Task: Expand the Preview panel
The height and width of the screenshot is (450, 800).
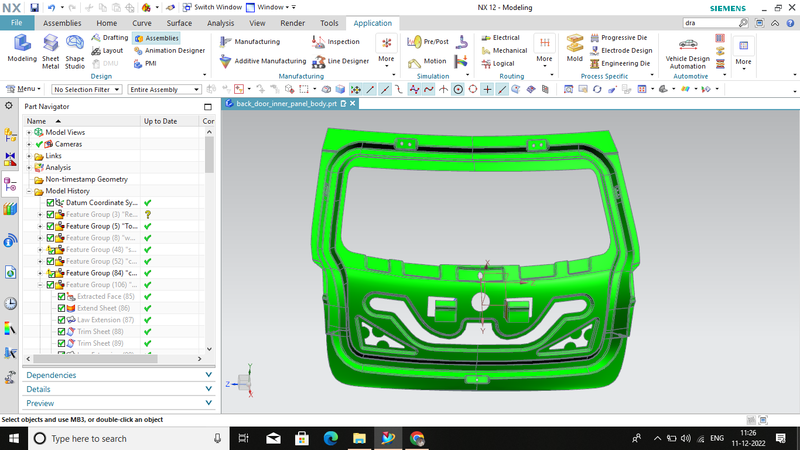Action: (x=119, y=403)
